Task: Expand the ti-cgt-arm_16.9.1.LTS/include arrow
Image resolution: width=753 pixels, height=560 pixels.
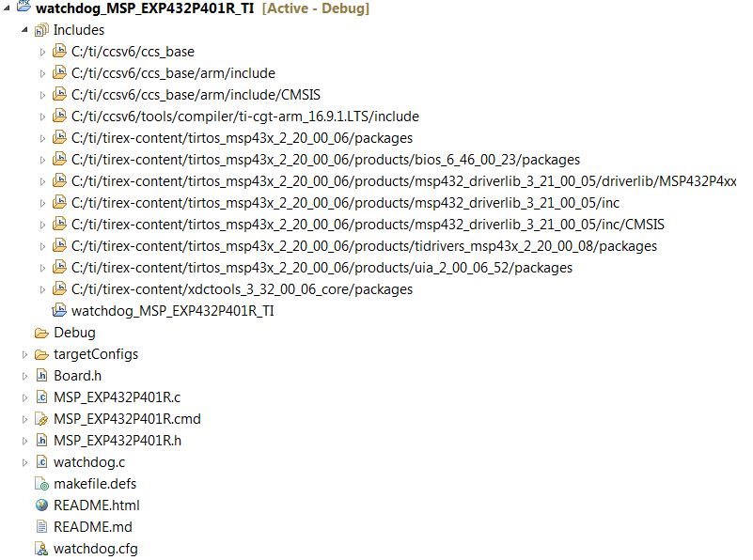Action: coord(42,117)
